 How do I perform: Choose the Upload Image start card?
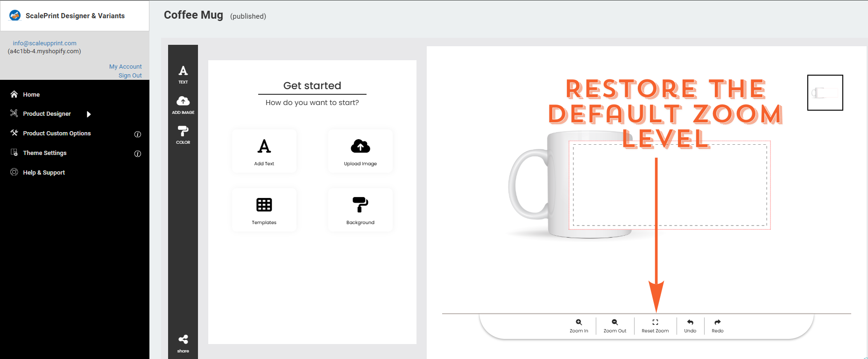360,151
